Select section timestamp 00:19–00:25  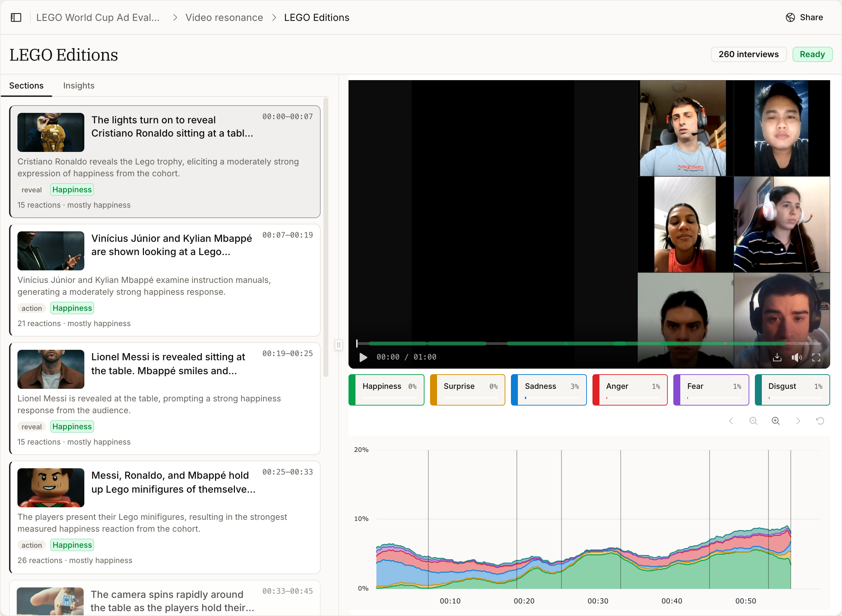[288, 354]
